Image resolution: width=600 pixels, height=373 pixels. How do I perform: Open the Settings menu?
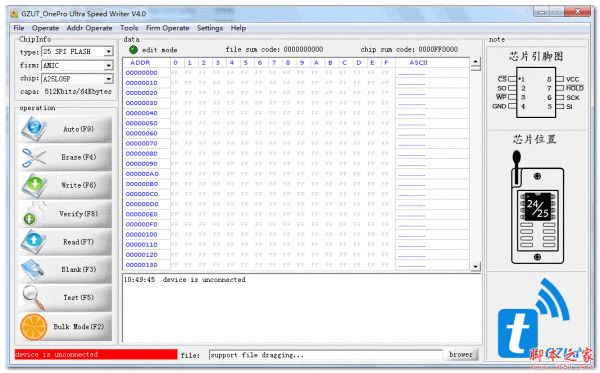point(210,28)
